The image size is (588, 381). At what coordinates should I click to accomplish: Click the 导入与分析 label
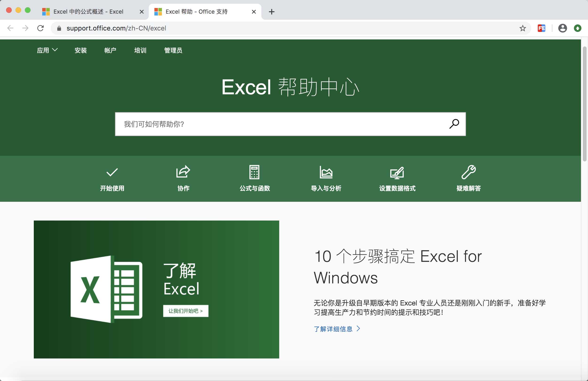(326, 188)
